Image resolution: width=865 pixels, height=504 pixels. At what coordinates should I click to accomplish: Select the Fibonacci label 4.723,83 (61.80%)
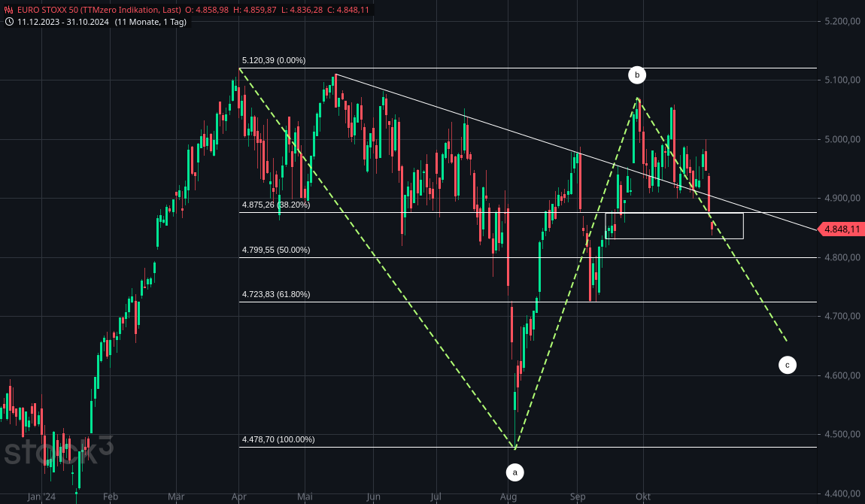276,294
